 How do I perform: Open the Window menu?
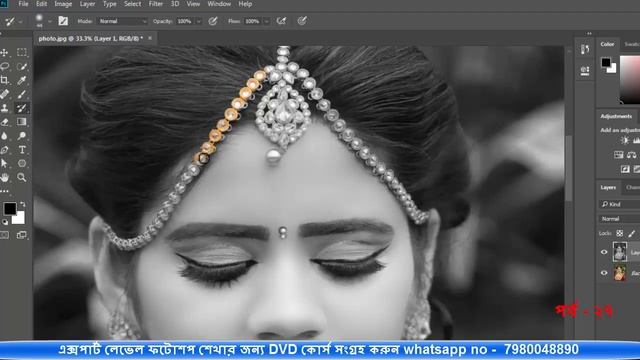click(x=219, y=4)
